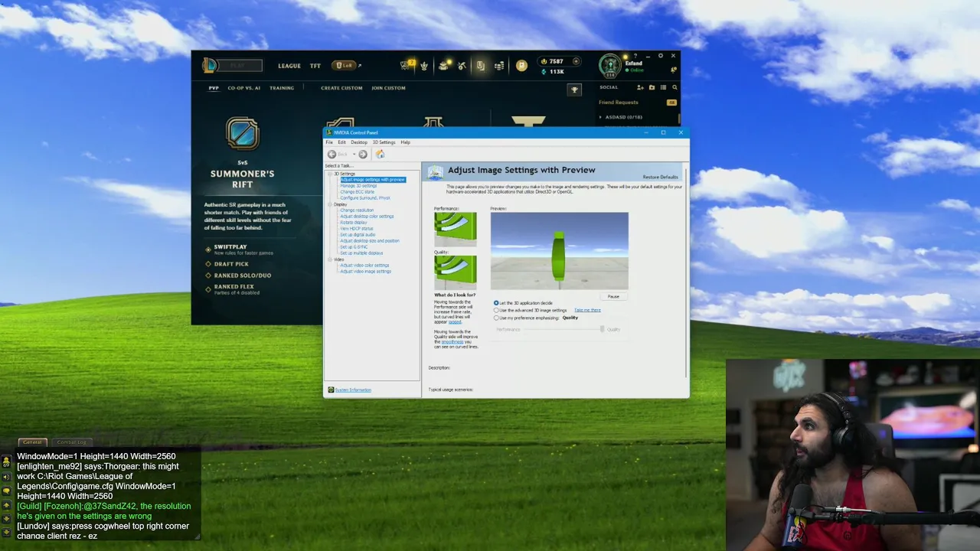Open Adjust desktop size and position task
Image resolution: width=980 pixels, height=551 pixels.
pos(370,241)
